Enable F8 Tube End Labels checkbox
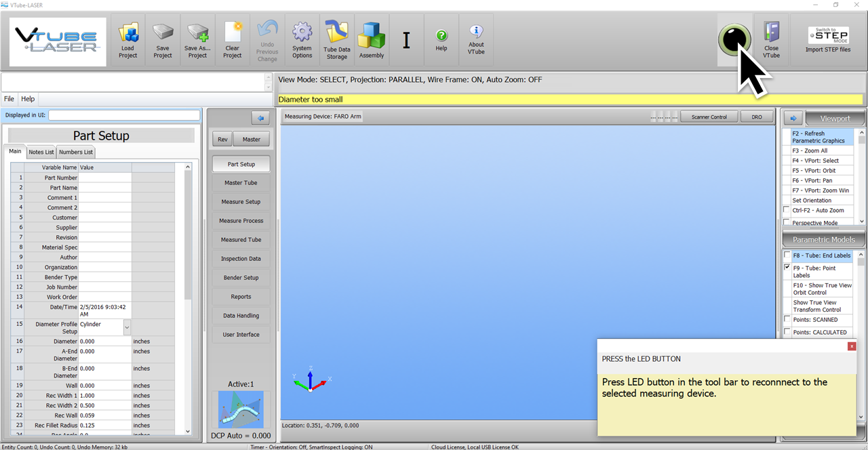The height and width of the screenshot is (450, 868). coord(787,255)
